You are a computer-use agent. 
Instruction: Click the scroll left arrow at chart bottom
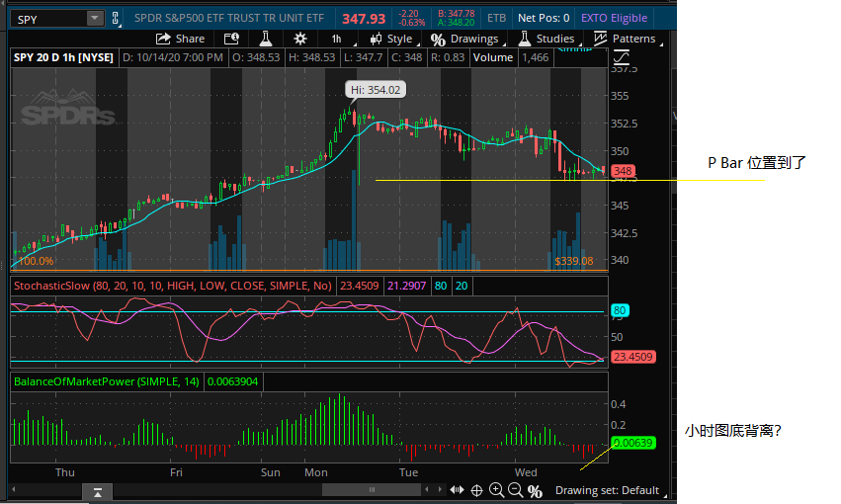coord(14,489)
